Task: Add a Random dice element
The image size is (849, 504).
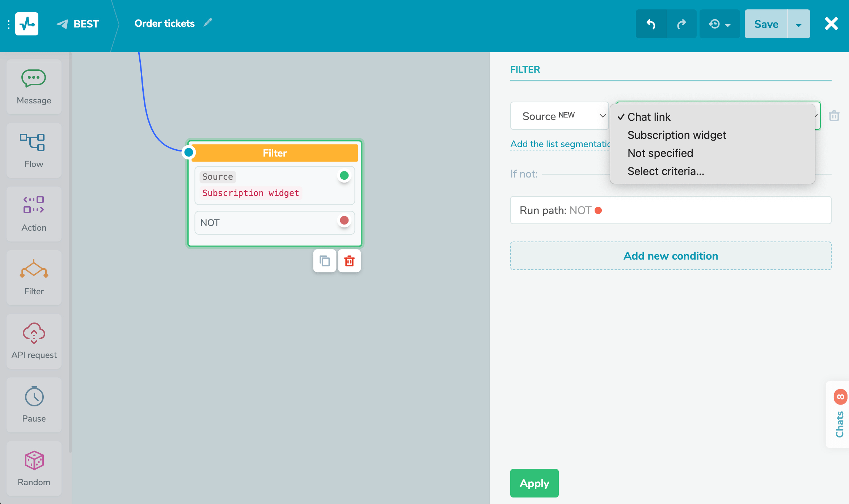Action: click(34, 460)
